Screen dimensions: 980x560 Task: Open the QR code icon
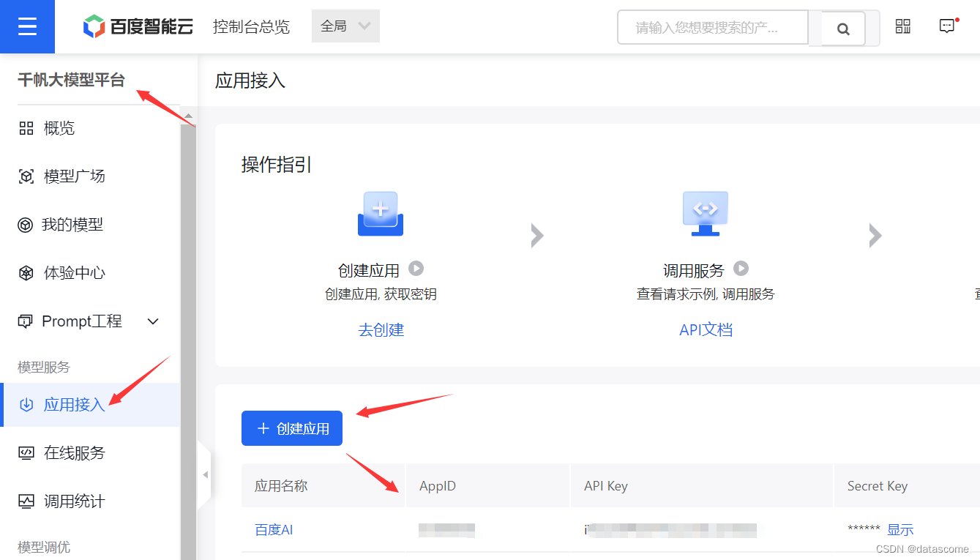click(903, 26)
